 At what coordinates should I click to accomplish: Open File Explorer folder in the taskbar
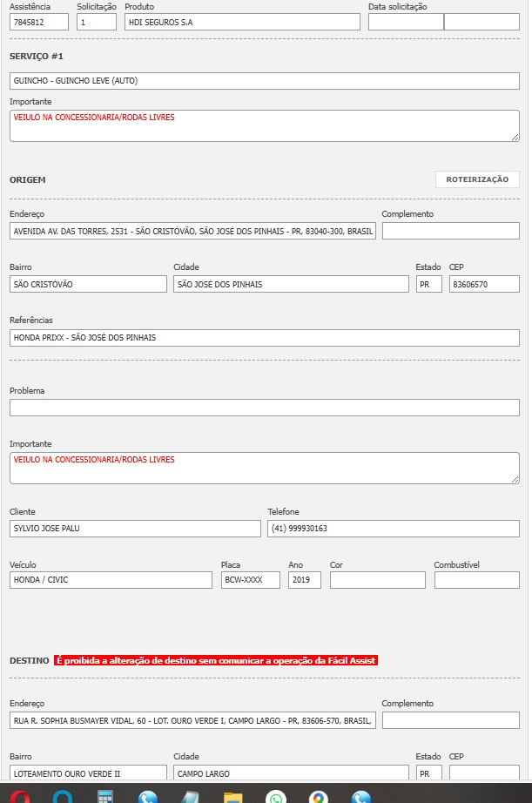pyautogui.click(x=232, y=797)
